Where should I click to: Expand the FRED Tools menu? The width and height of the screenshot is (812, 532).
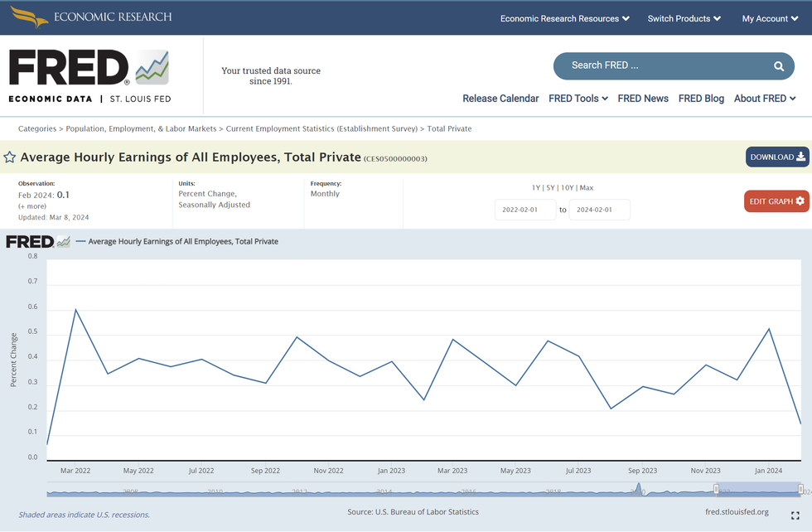pyautogui.click(x=578, y=99)
